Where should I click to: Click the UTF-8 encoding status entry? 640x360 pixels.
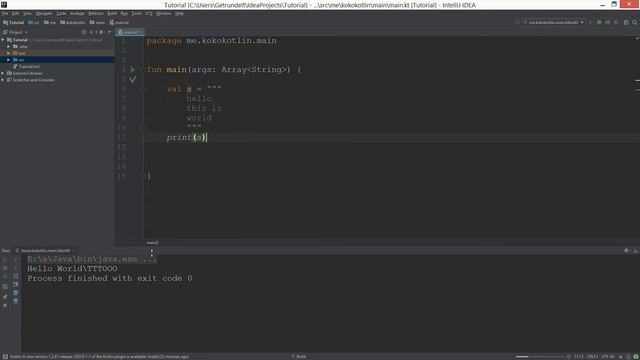pyautogui.click(x=608, y=356)
